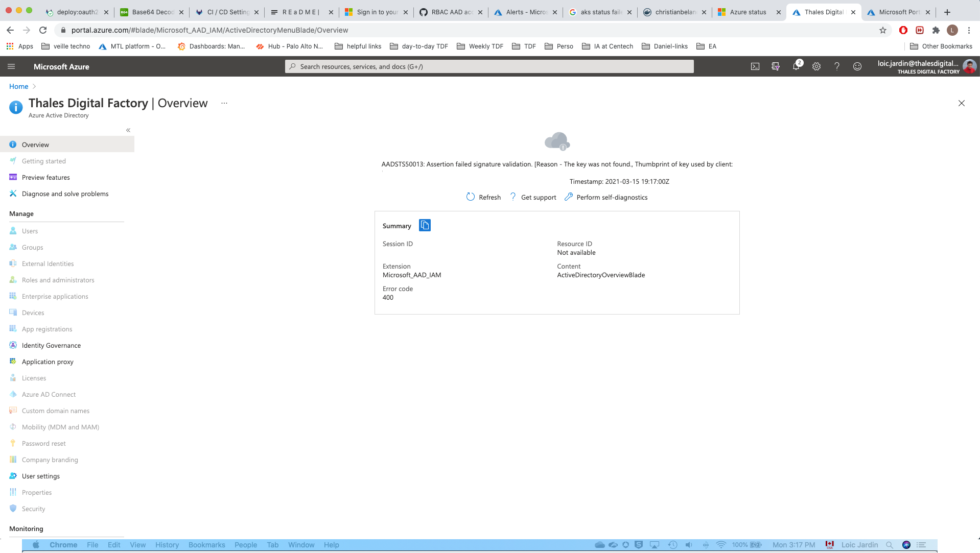
Task: Open the Chrome extensions puzzle icon
Action: (x=936, y=30)
